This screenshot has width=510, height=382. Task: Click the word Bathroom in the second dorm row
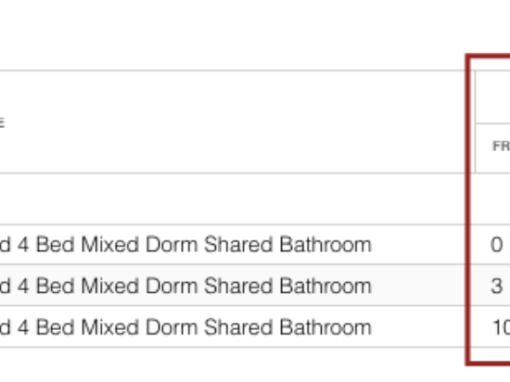[325, 286]
